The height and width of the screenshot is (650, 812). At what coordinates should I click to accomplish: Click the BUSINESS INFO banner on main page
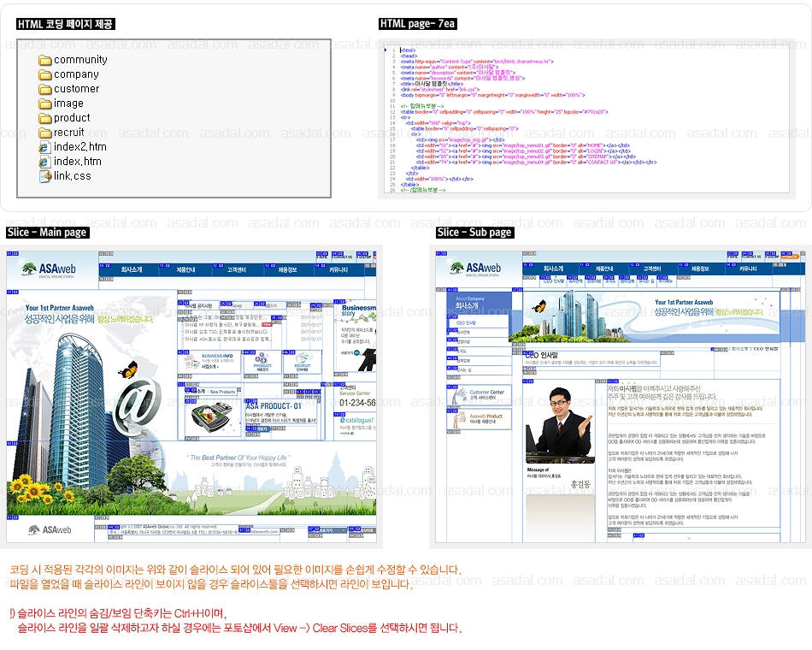(209, 362)
